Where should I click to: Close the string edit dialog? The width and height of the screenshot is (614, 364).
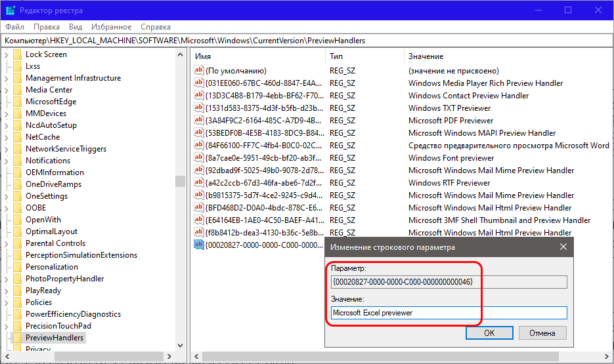[x=563, y=247]
